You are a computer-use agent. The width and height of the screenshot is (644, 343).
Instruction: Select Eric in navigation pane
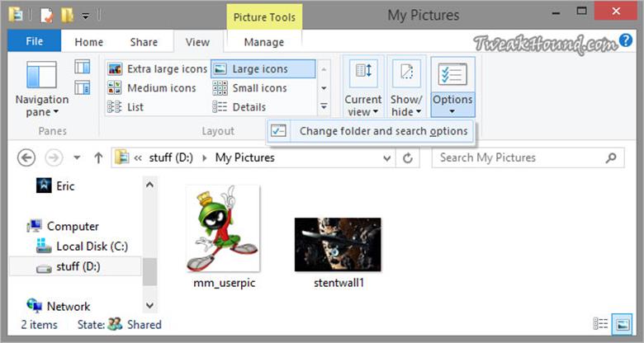click(55, 186)
